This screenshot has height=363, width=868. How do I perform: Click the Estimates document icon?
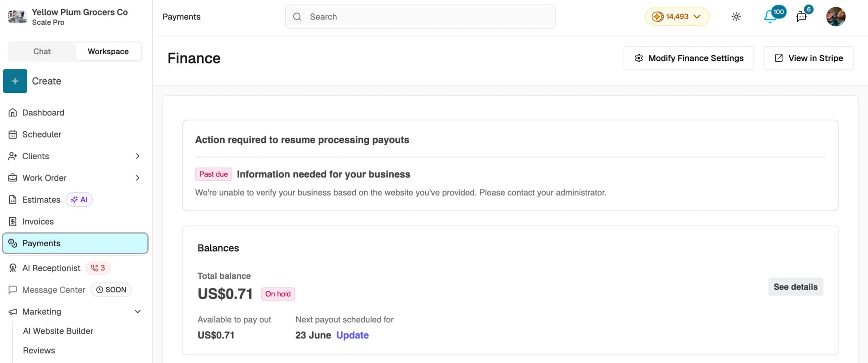13,200
